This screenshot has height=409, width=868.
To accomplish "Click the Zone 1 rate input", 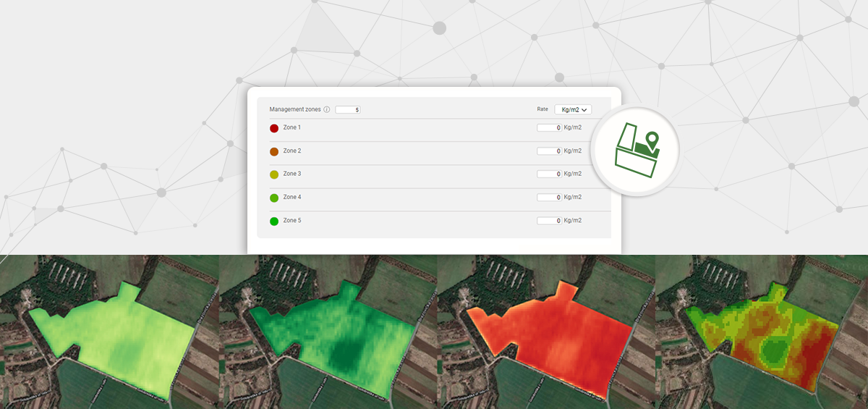I will tap(549, 127).
